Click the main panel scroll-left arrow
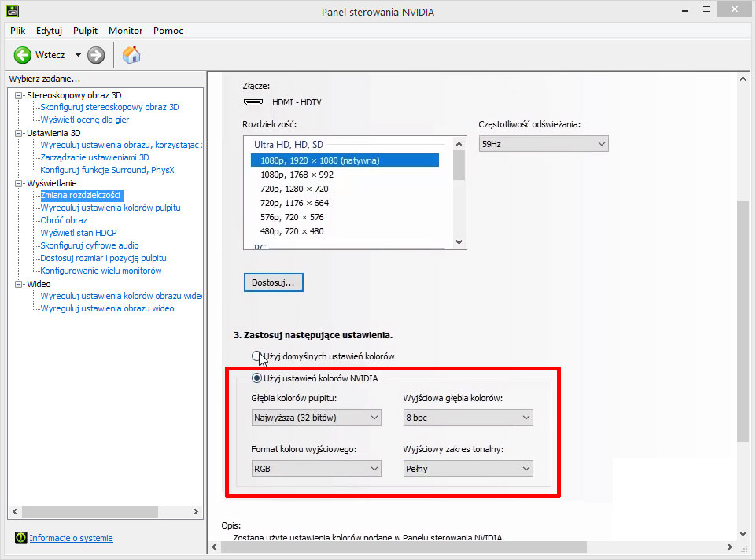 215,547
